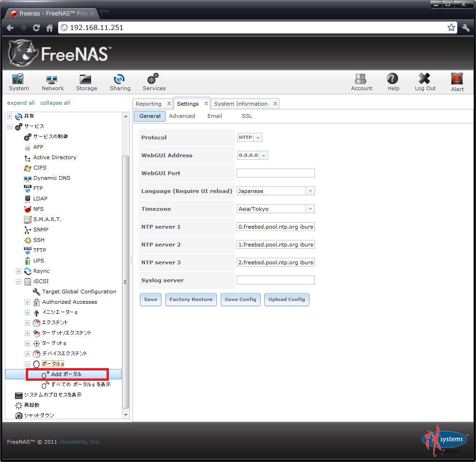This screenshot has width=476, height=462.
Task: Open the Email settings tab
Action: point(215,116)
